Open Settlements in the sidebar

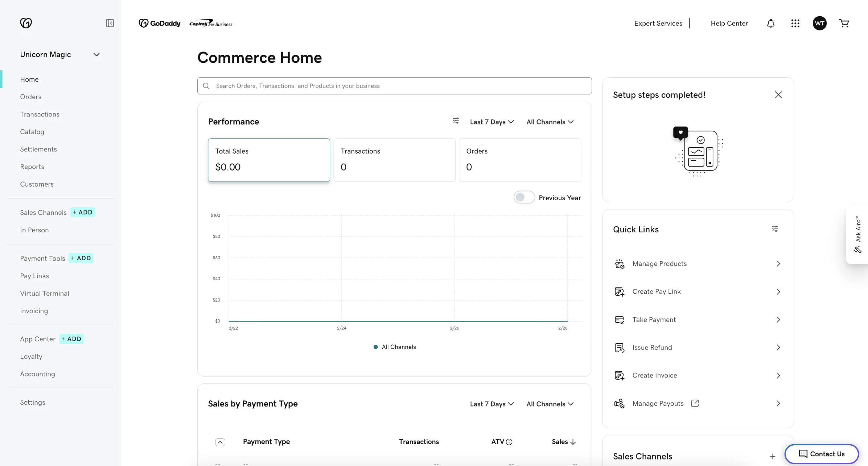coord(38,149)
